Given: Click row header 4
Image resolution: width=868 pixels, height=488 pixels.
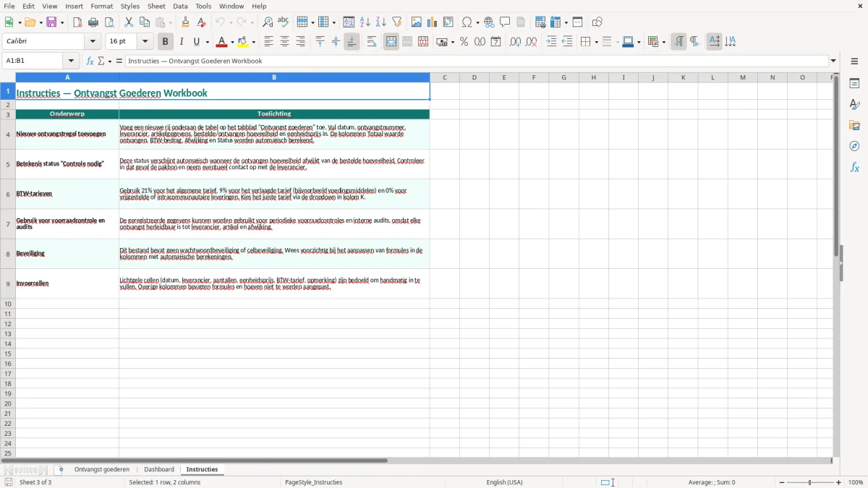Looking at the screenshot, I should (8, 134).
